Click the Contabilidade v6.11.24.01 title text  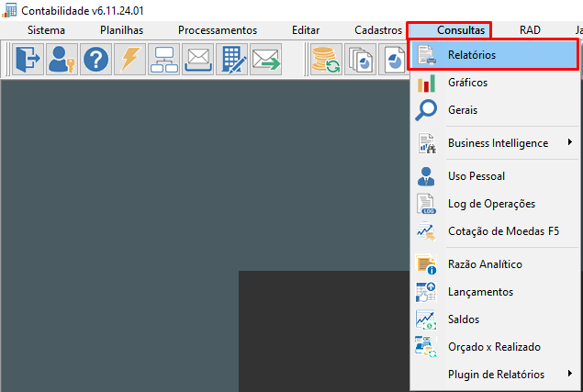pyautogui.click(x=82, y=11)
